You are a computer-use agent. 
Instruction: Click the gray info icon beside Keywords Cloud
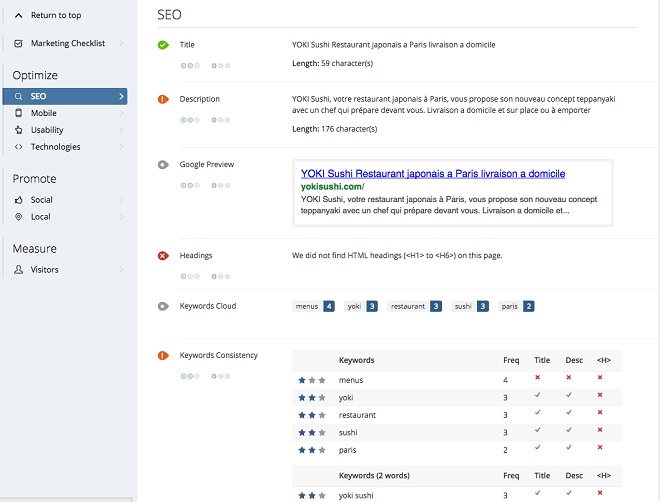pyautogui.click(x=163, y=306)
